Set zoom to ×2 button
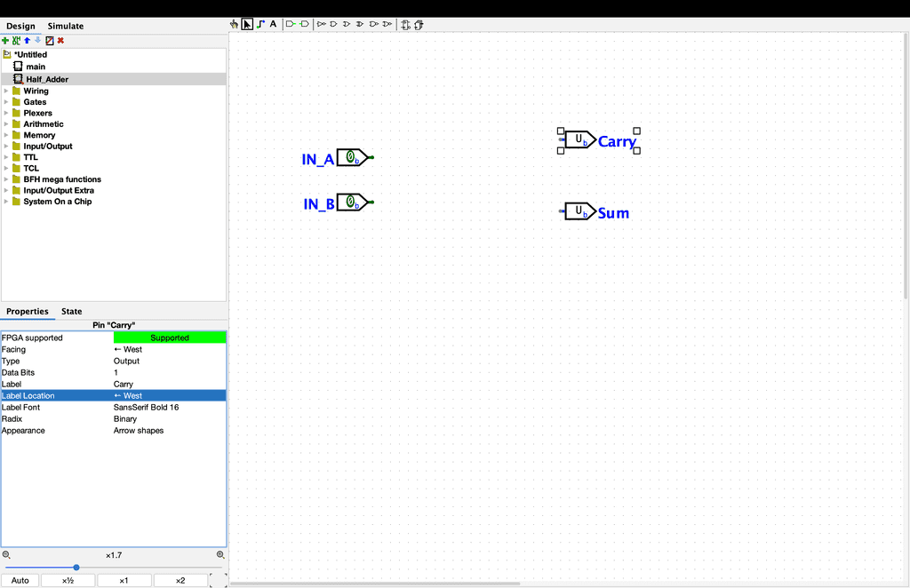The width and height of the screenshot is (910, 588). click(x=180, y=581)
